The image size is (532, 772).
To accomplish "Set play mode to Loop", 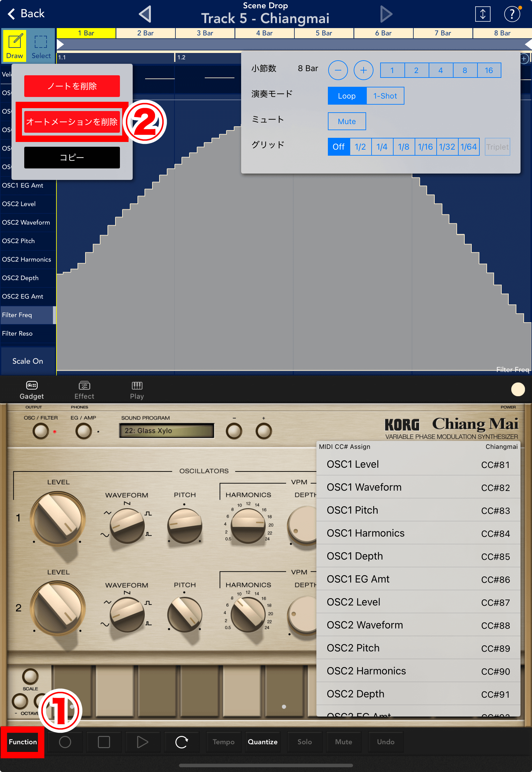I will 347,96.
